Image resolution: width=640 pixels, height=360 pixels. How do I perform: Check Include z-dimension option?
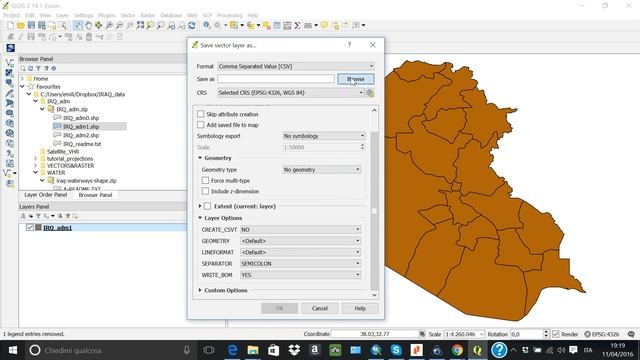coord(205,191)
